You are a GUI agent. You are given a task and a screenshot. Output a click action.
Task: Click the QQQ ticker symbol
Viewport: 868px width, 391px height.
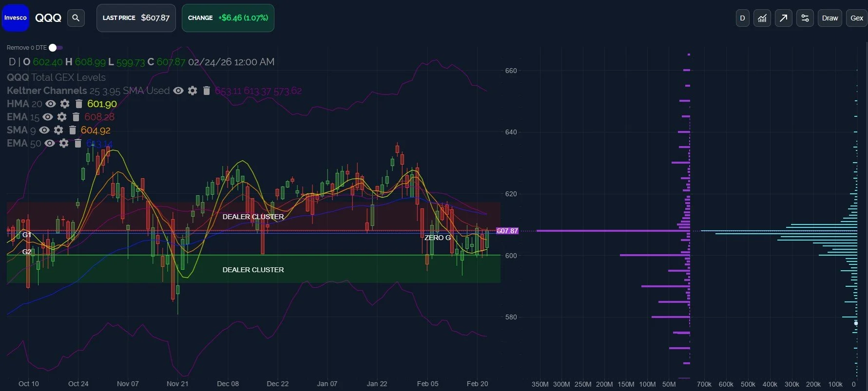pyautogui.click(x=48, y=18)
